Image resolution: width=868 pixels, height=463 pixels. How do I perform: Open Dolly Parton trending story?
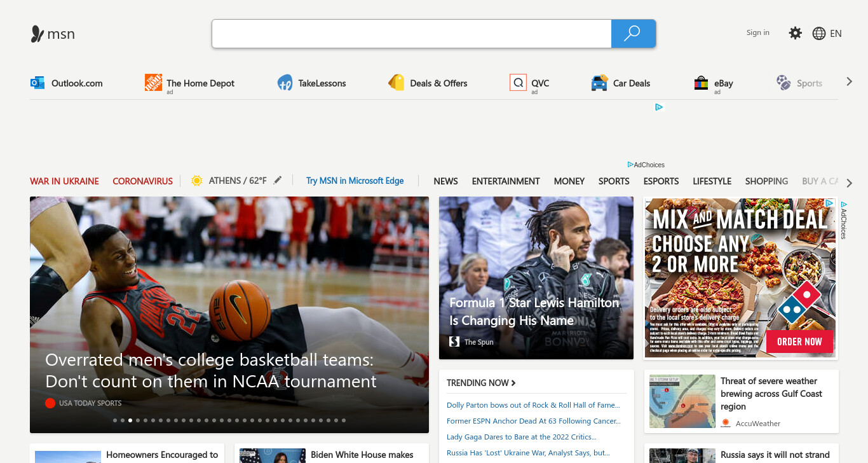click(533, 405)
